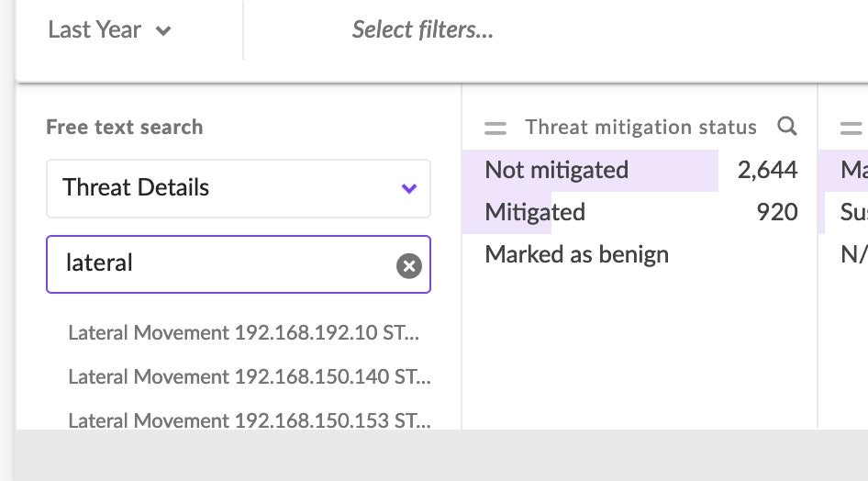Image resolution: width=868 pixels, height=481 pixels.
Task: Clear the lateral search text
Action: click(408, 266)
